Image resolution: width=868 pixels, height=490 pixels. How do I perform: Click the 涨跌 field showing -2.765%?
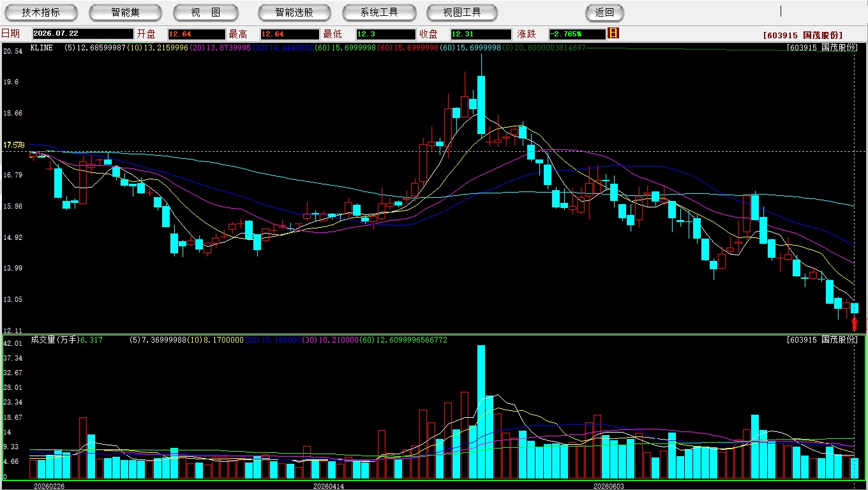coord(577,34)
